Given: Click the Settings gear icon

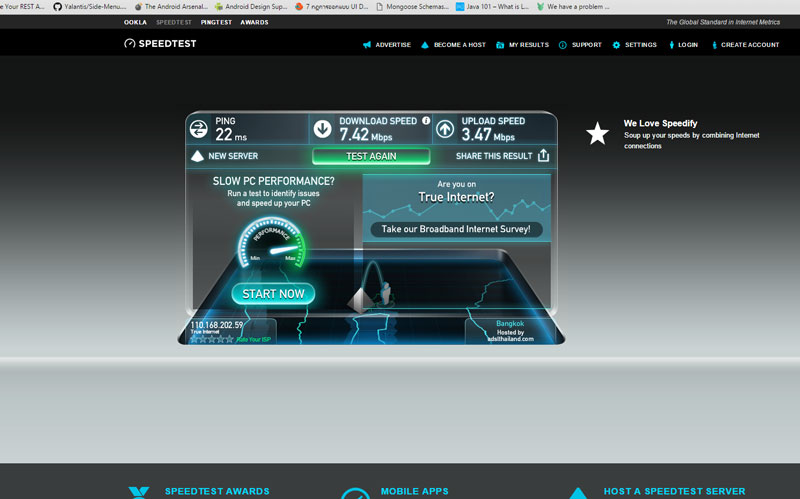Looking at the screenshot, I should [616, 45].
